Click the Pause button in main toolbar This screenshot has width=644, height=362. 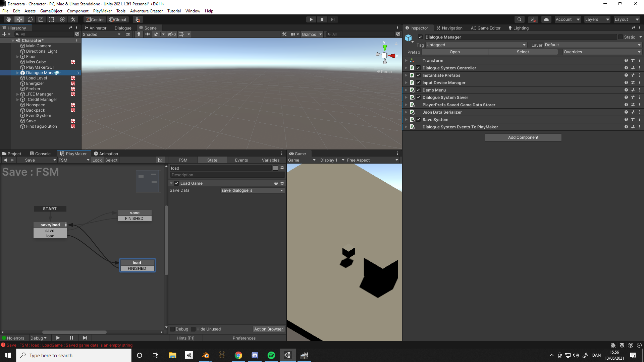(322, 19)
